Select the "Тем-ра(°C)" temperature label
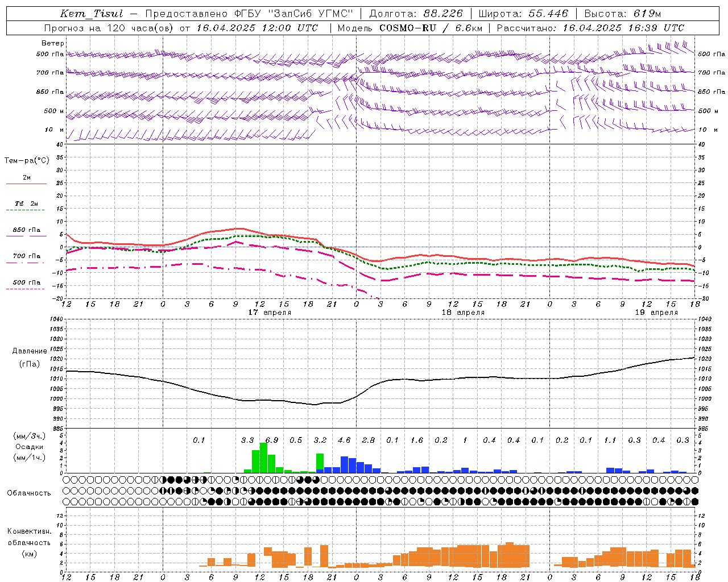 click(27, 161)
